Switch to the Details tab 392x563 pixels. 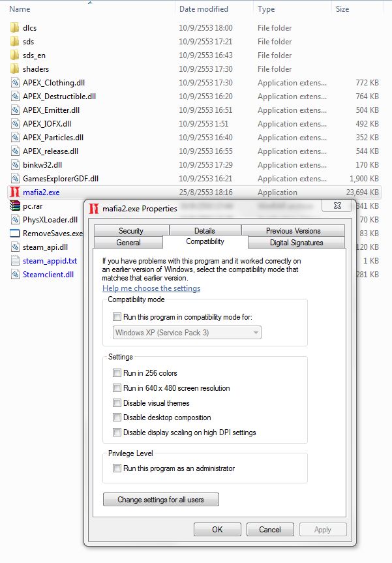(205, 231)
